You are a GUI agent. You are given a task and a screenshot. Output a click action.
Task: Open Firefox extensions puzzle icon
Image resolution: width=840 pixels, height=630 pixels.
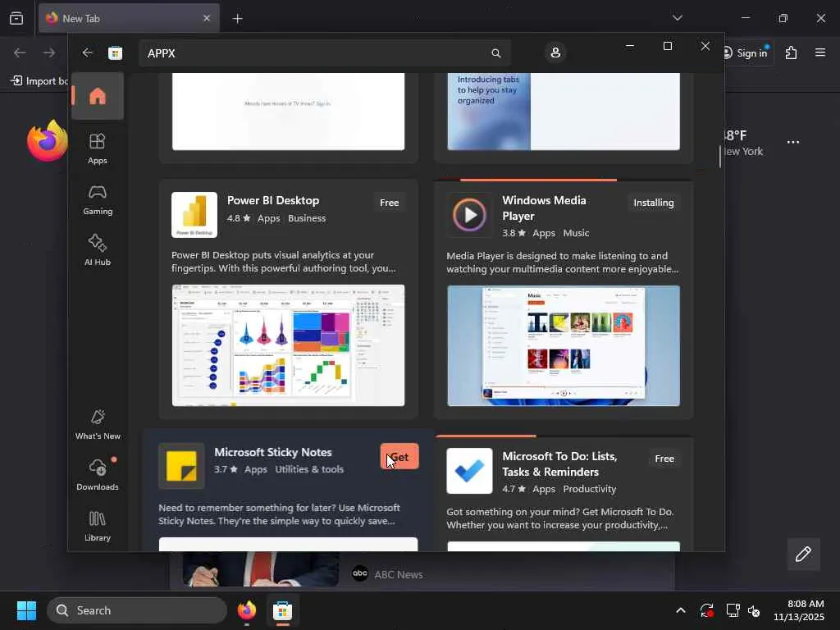791,52
